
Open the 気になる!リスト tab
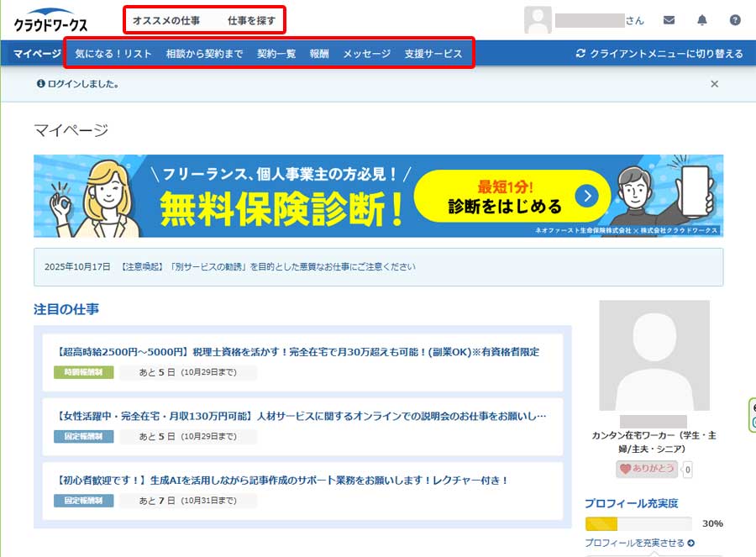coord(113,54)
